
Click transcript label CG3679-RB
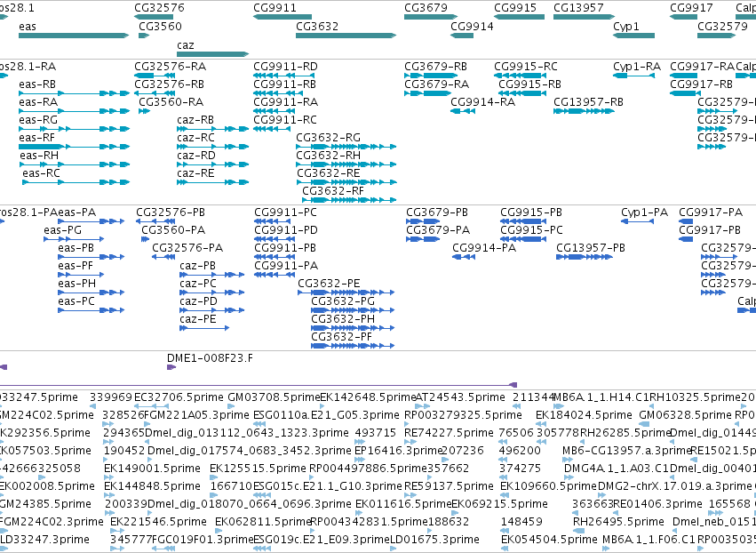[435, 66]
